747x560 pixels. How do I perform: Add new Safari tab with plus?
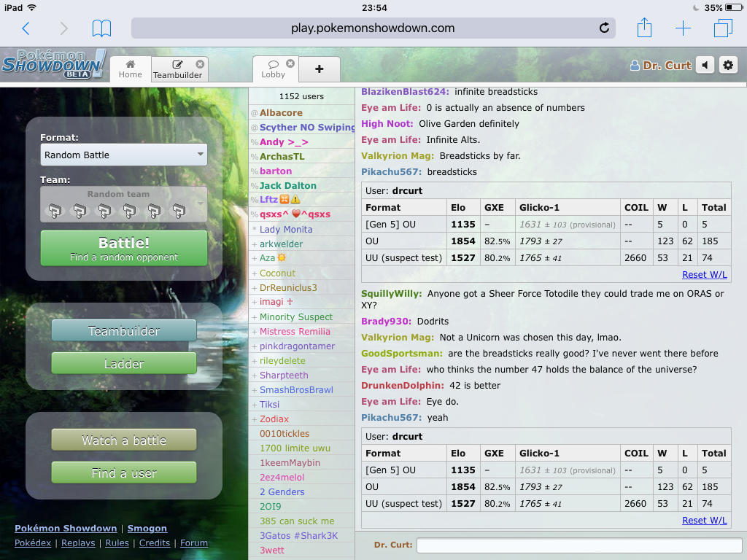click(x=683, y=28)
